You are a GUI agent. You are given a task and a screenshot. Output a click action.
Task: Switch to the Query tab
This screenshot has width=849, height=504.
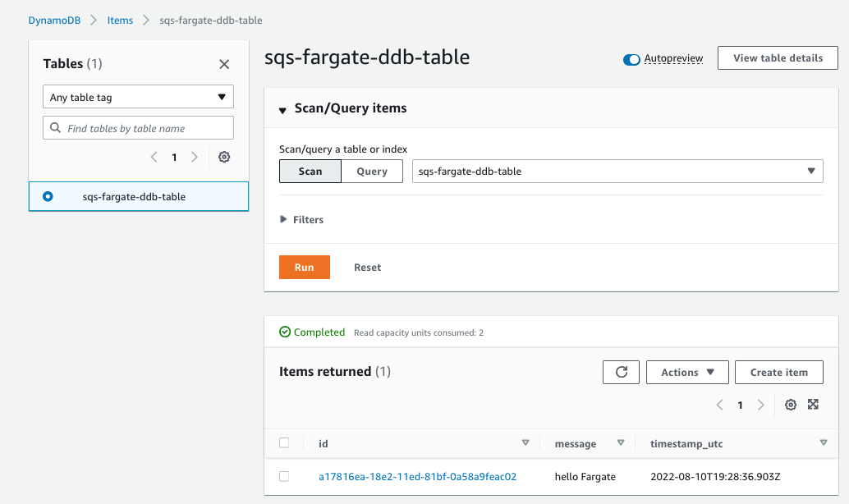[x=372, y=171]
